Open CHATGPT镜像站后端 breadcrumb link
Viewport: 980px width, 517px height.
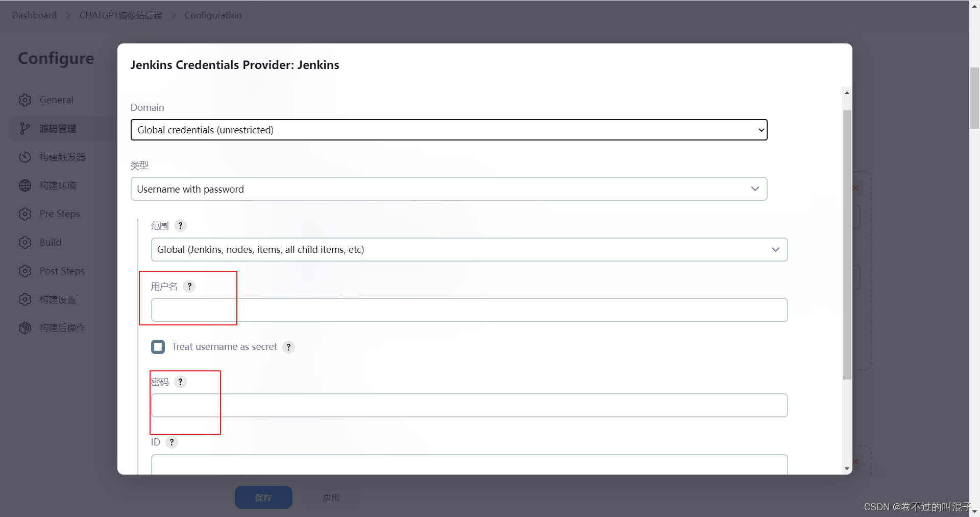pos(120,15)
